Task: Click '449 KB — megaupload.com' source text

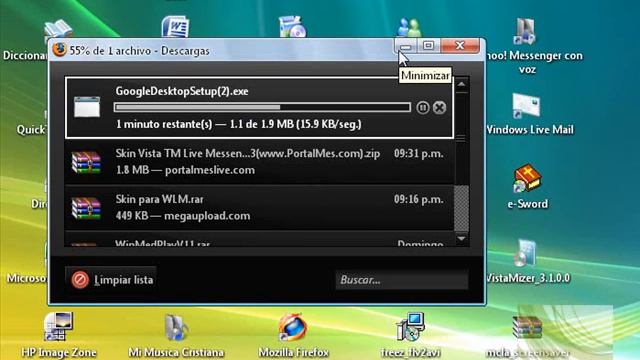Action: tap(183, 216)
